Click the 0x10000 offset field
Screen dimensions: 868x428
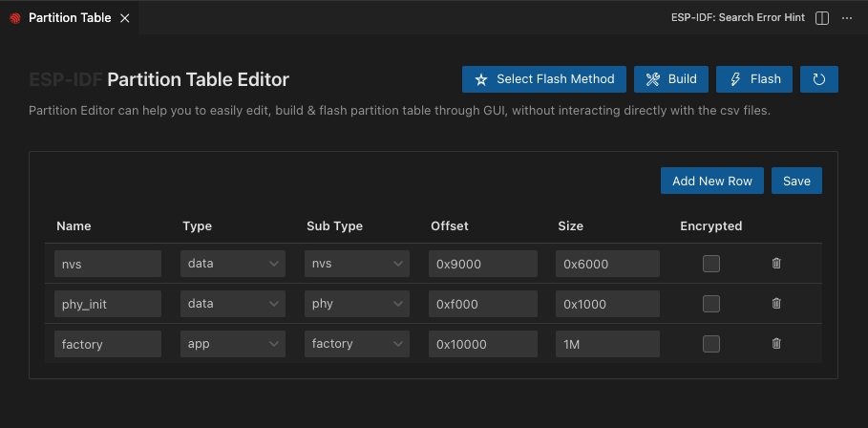[x=483, y=344]
